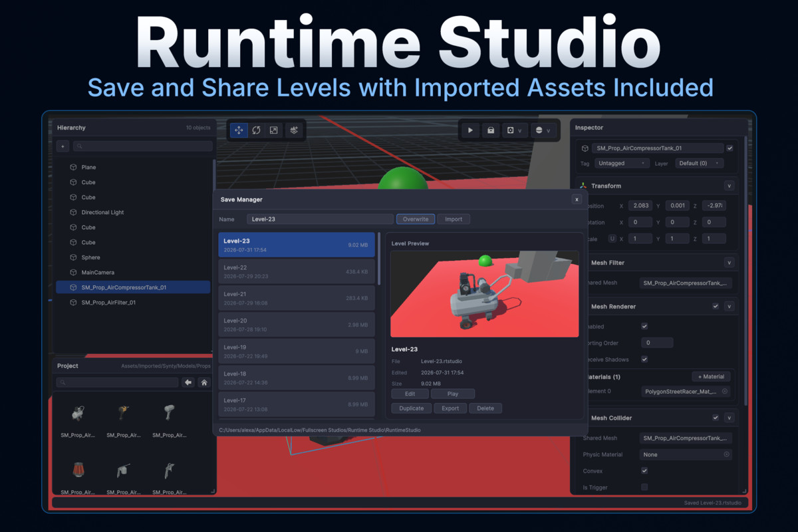Click the cube icon beside MainCamera

[x=74, y=273]
